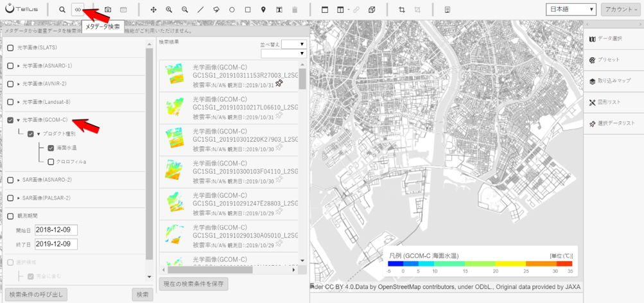Screen dimensions: 644x303
Task: Check the 光学画像(Landsat-8) checkbox
Action: click(x=11, y=102)
